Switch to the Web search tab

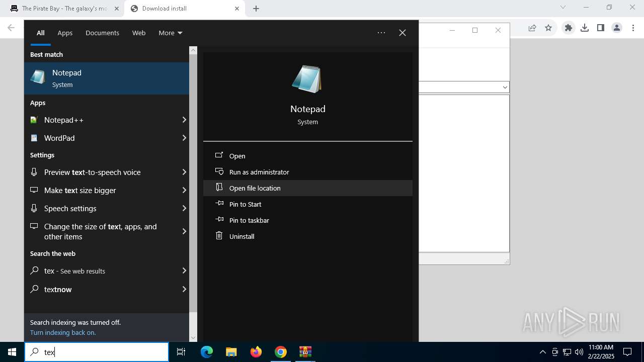pyautogui.click(x=139, y=33)
